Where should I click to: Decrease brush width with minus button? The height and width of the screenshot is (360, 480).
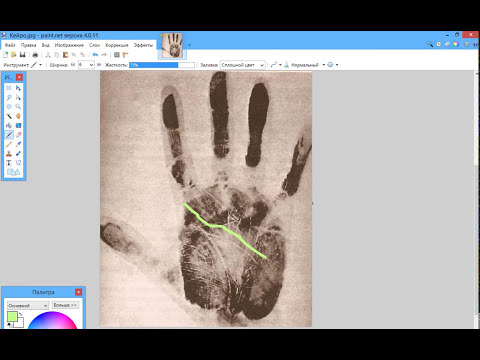[73, 65]
